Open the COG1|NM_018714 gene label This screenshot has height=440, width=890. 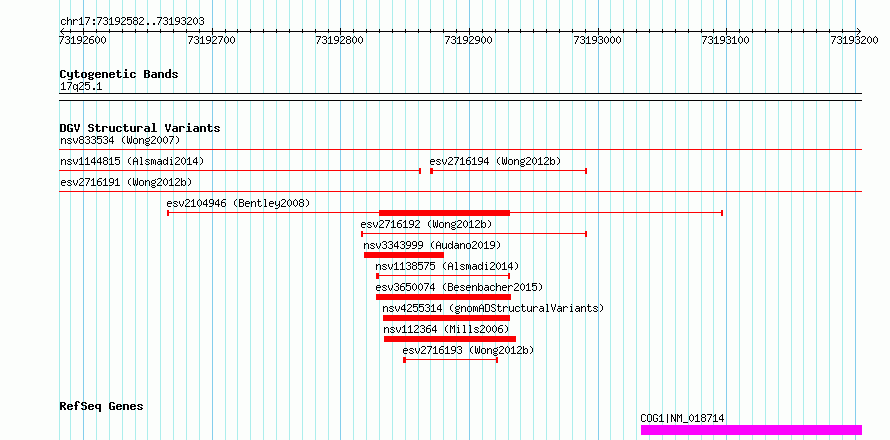pyautogui.click(x=682, y=418)
